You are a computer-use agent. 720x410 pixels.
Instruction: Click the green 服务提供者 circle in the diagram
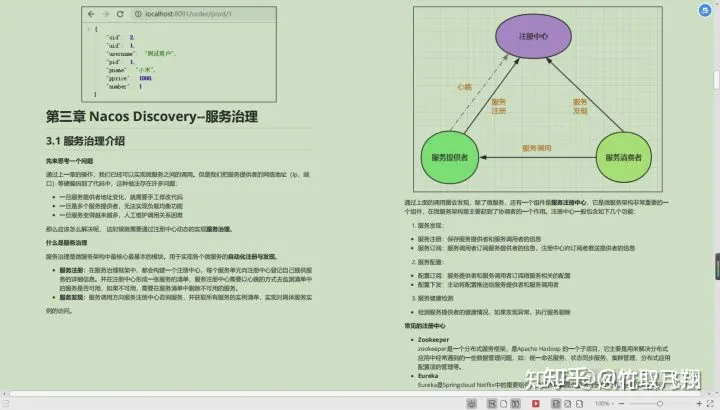(x=450, y=157)
